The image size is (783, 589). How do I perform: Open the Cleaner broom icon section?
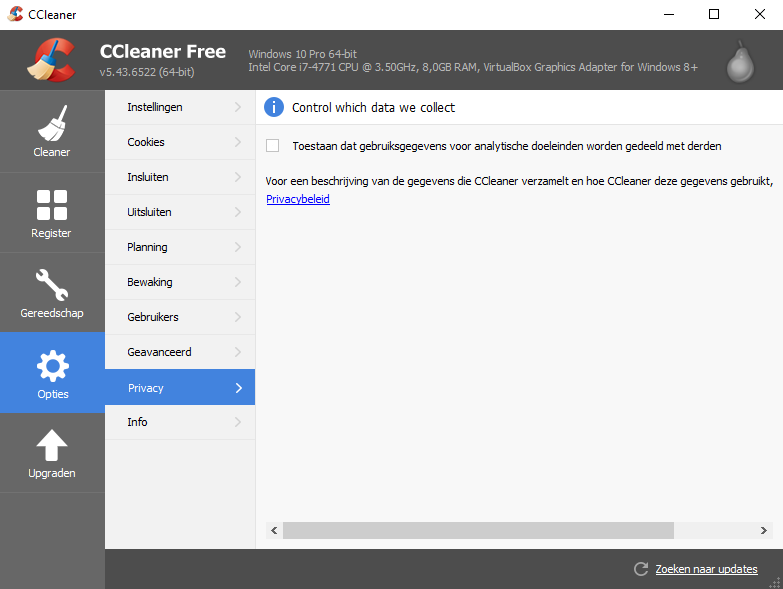pos(52,124)
